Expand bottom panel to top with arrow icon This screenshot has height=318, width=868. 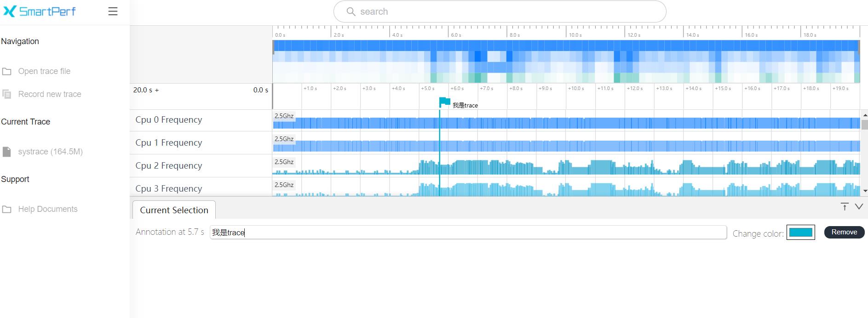(845, 207)
